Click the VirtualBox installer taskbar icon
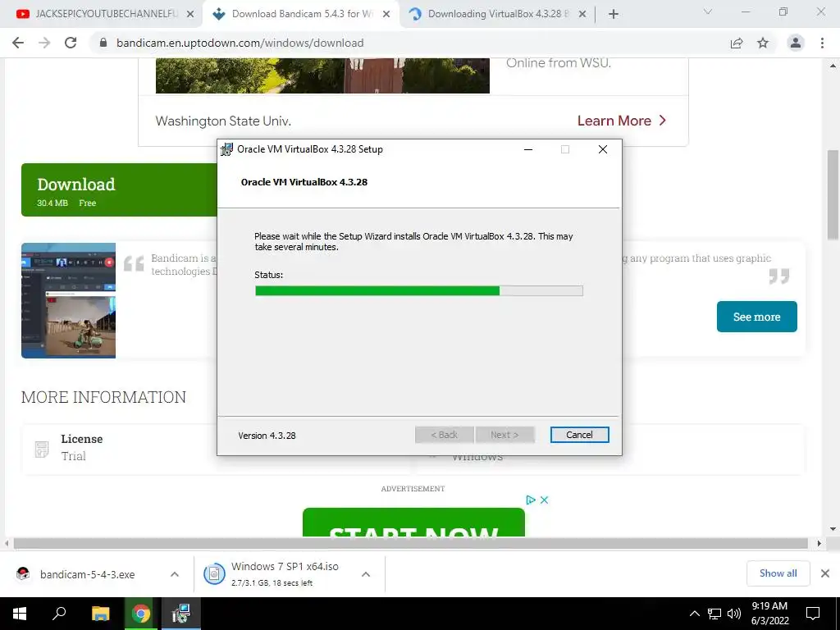 click(x=181, y=614)
